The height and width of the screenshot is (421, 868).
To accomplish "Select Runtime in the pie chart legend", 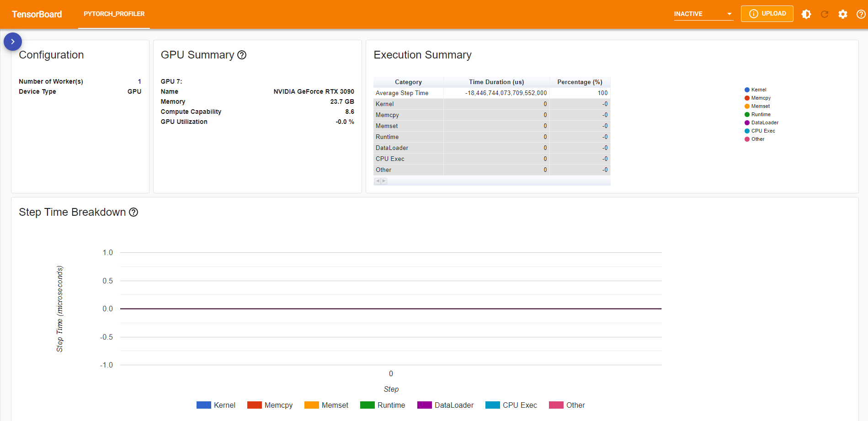I will (x=761, y=114).
